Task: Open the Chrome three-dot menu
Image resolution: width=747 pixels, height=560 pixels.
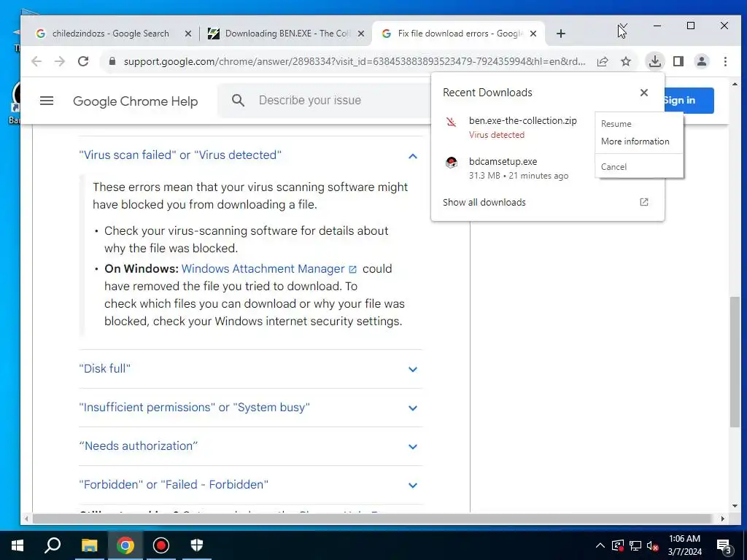Action: pos(725,61)
